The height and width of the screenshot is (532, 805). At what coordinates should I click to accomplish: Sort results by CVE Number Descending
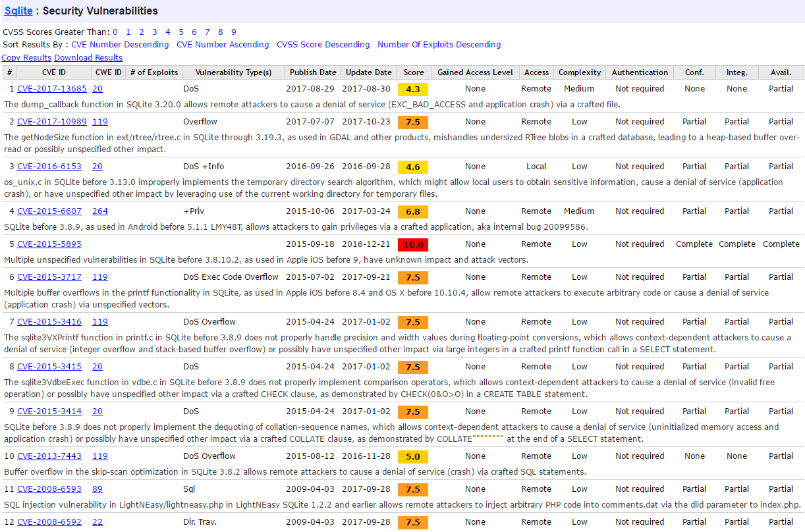coord(120,45)
